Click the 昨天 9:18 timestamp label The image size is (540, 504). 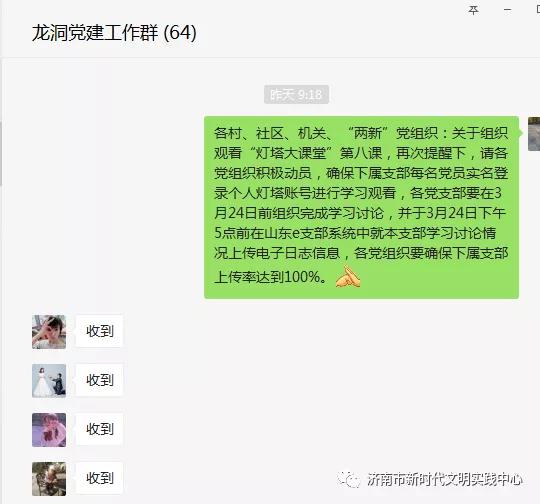296,94
